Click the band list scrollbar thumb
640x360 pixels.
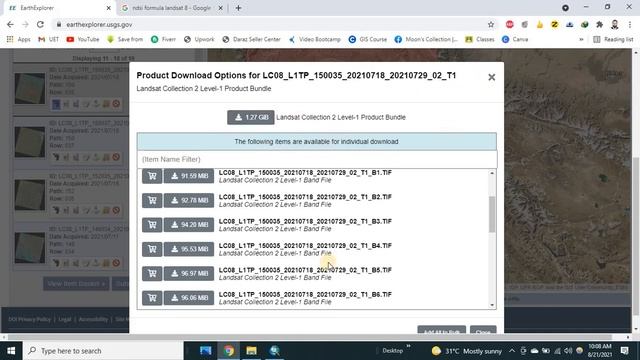pyautogui.click(x=492, y=214)
